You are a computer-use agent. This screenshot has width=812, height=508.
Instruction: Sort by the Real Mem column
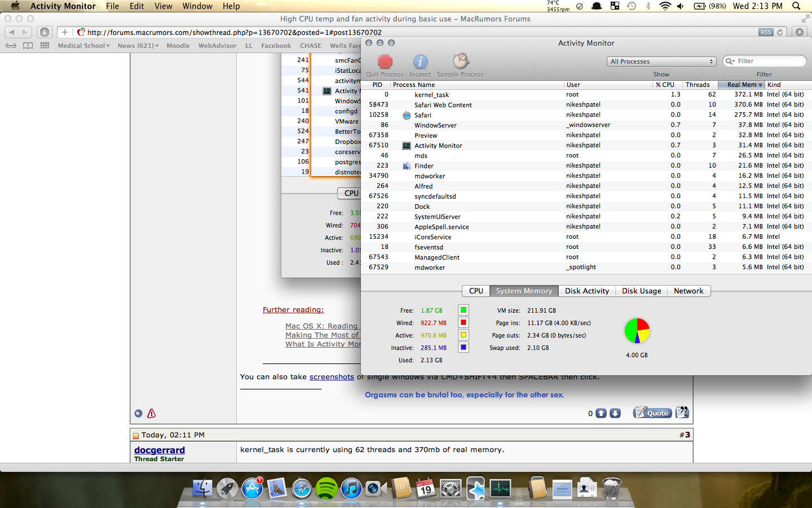742,85
